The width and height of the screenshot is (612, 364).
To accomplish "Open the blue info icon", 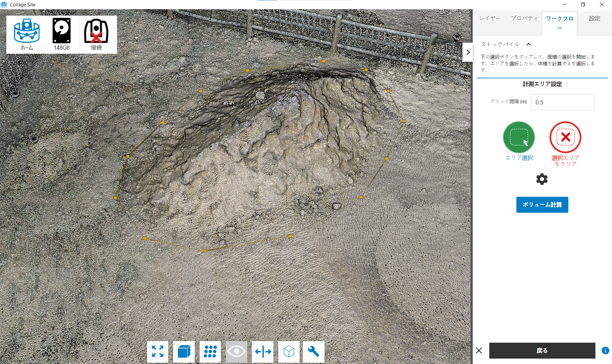I will point(605,351).
